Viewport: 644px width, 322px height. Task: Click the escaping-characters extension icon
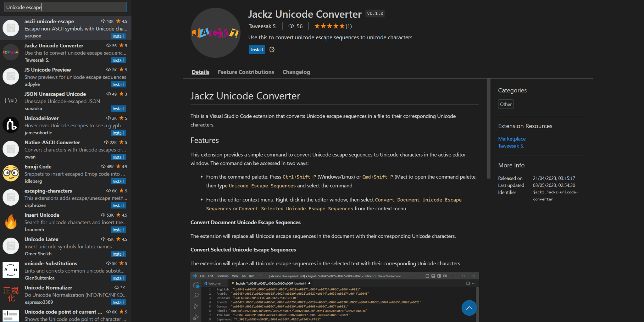[11, 197]
